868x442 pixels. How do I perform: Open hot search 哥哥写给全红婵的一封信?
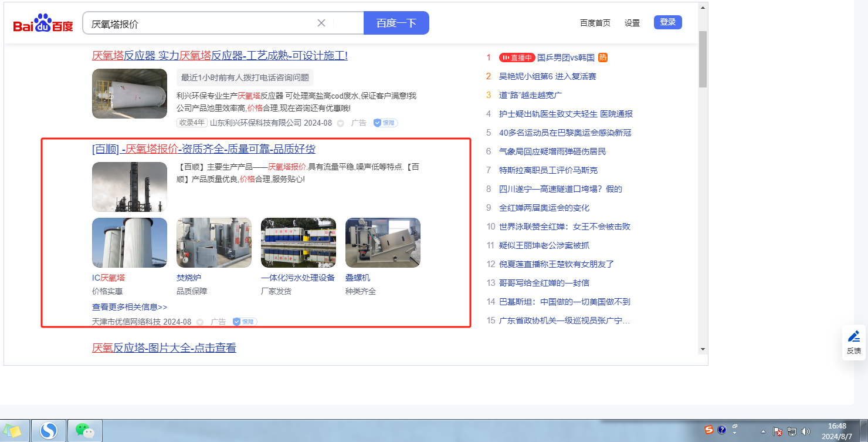544,283
